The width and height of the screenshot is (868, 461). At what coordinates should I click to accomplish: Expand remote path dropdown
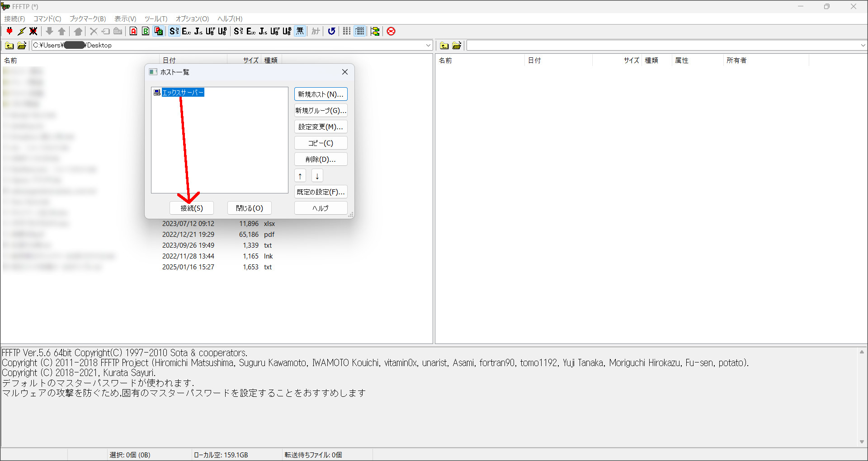pyautogui.click(x=863, y=45)
